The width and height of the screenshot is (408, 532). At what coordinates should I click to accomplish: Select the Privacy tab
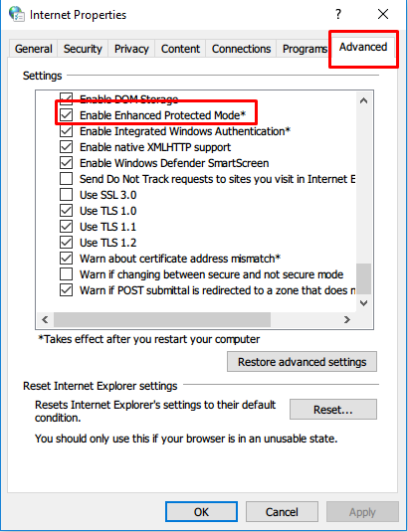click(131, 49)
